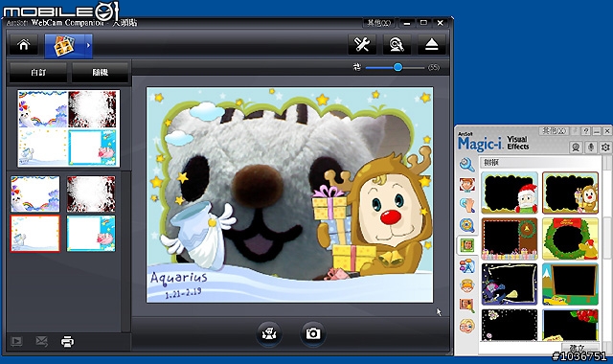Select the hand pan effect in sidebar
Image resolution: width=613 pixels, height=364 pixels.
tap(466, 205)
